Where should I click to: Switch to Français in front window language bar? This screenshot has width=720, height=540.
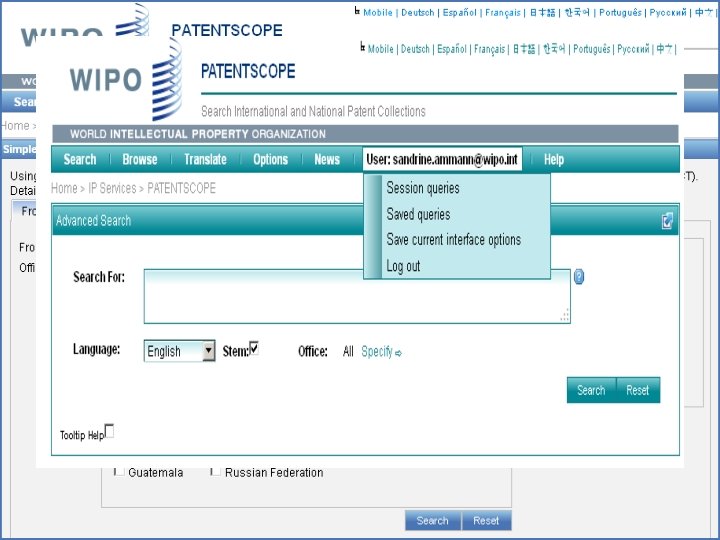point(489,49)
